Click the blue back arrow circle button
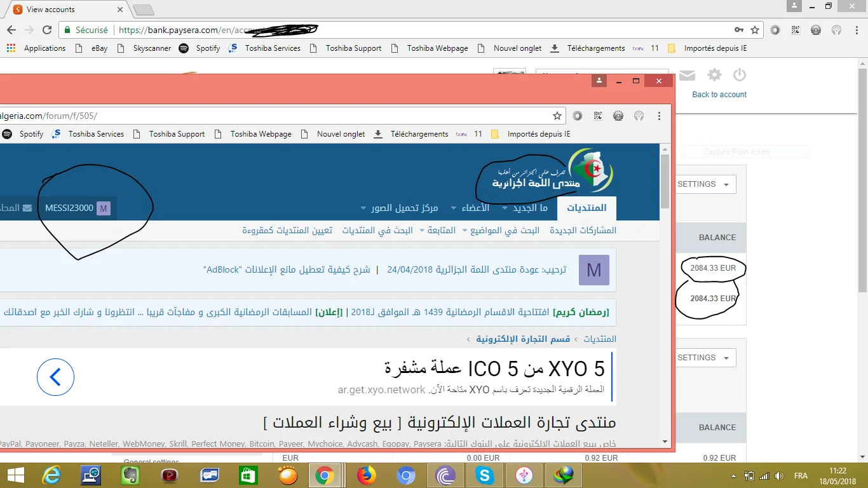 click(x=55, y=377)
